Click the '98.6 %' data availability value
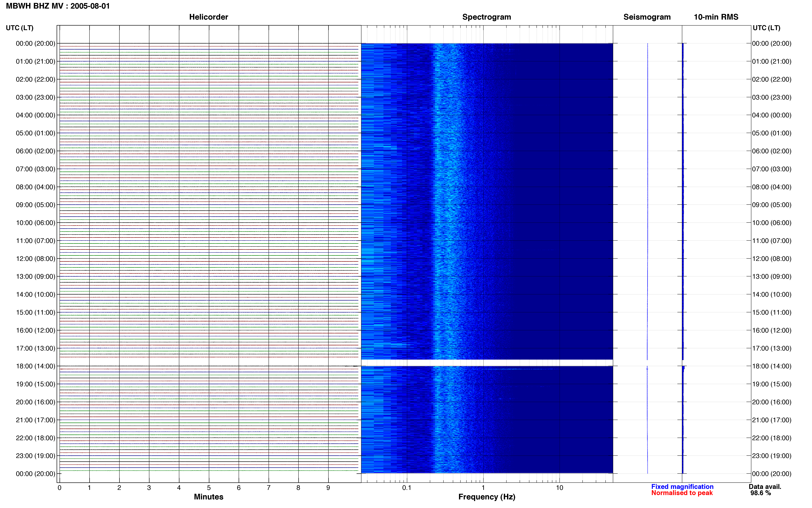 [x=761, y=493]
